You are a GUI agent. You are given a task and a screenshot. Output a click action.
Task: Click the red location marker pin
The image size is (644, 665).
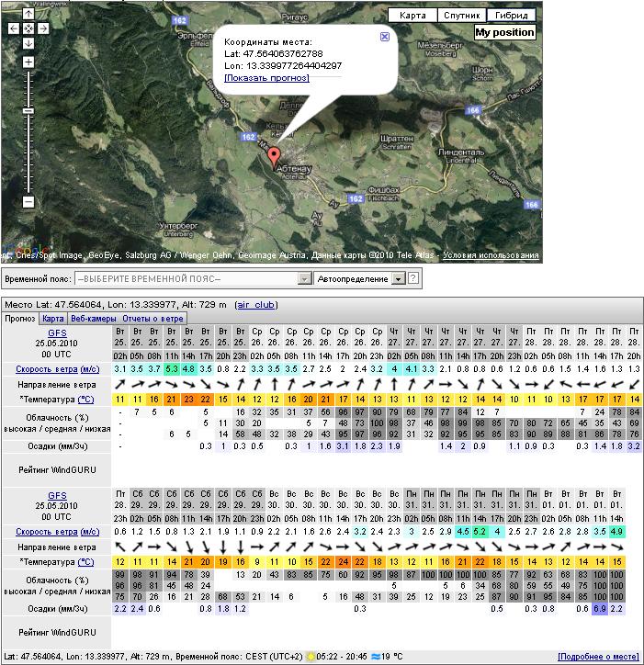pyautogui.click(x=273, y=157)
